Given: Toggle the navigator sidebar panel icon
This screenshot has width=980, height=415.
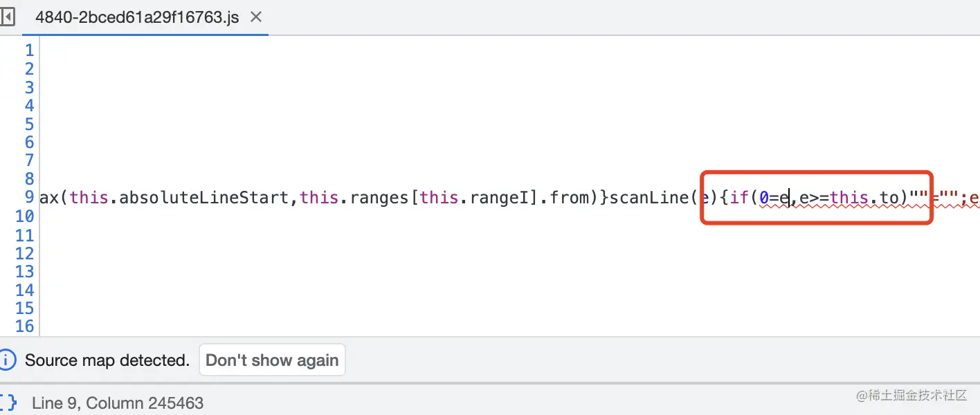Looking at the screenshot, I should (x=7, y=17).
